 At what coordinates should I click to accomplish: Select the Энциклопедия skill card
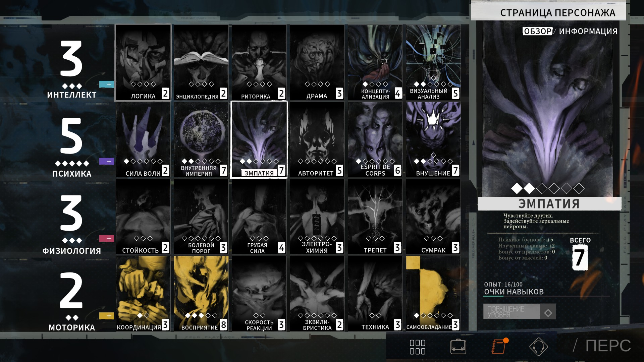tap(201, 62)
